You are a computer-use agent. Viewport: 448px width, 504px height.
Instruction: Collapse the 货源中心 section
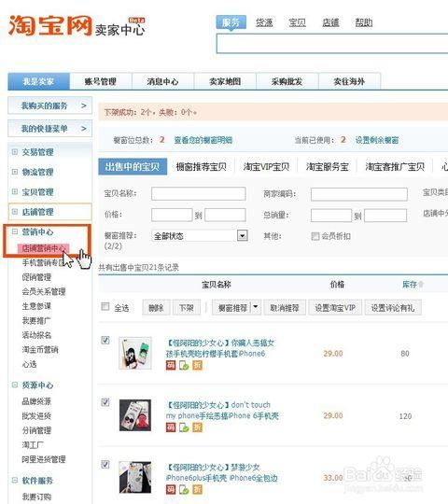[14, 385]
